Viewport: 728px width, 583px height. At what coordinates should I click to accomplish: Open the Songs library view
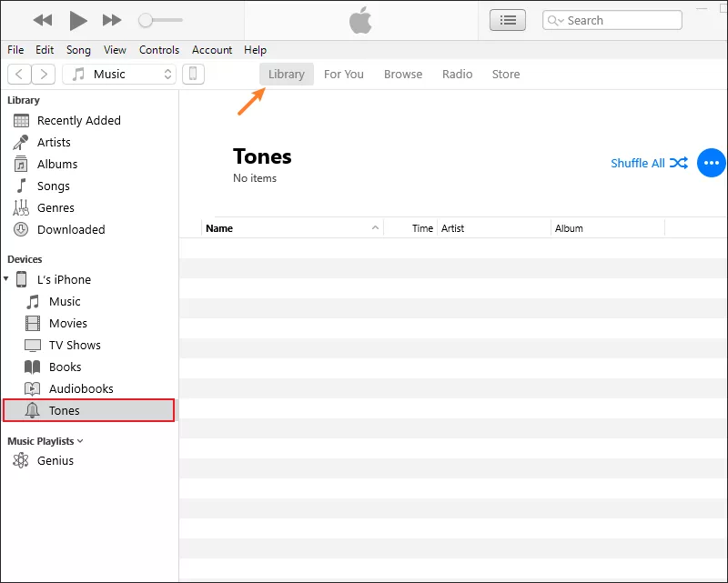[x=53, y=186]
